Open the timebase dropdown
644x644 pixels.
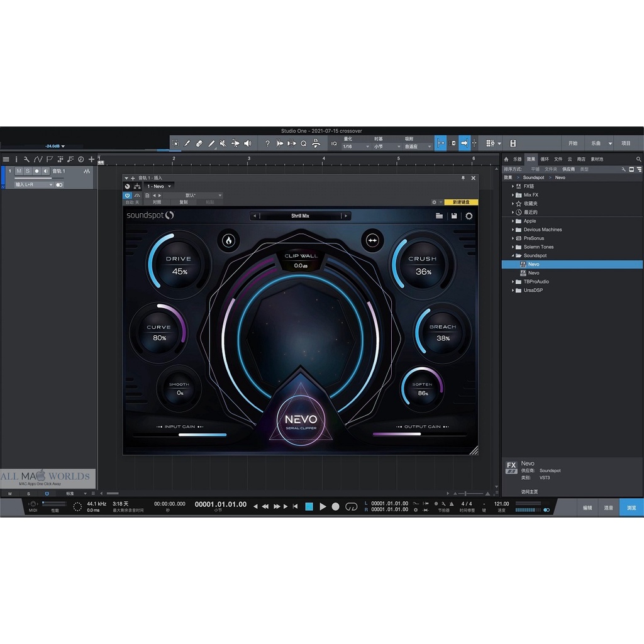(387, 147)
